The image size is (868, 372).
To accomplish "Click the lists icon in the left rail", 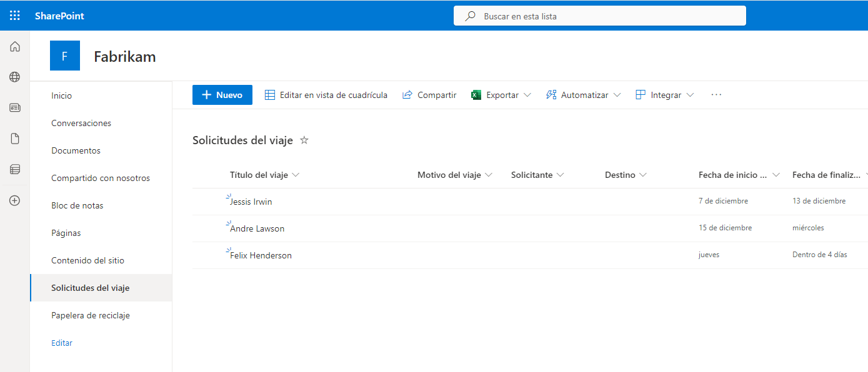I will tap(14, 169).
